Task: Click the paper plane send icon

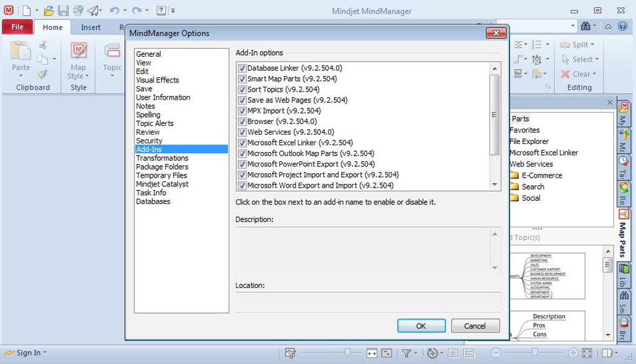Action: pos(94,11)
